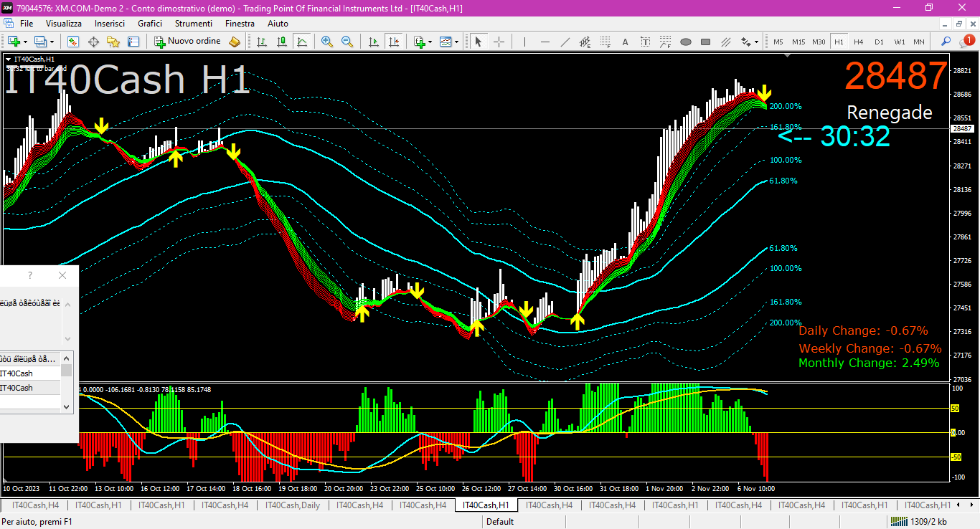Select the trendline drawing tool
The height and width of the screenshot is (529, 980).
[x=565, y=42]
